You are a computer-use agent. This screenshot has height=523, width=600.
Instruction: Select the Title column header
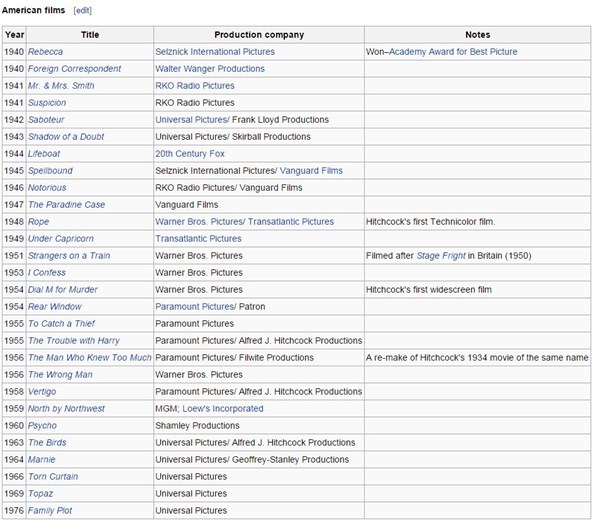tap(90, 35)
